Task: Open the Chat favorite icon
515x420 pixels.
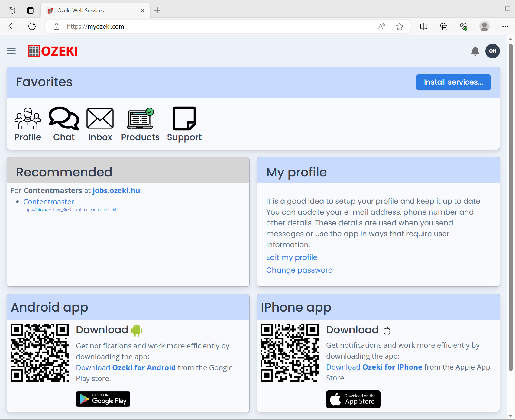Action: point(64,124)
